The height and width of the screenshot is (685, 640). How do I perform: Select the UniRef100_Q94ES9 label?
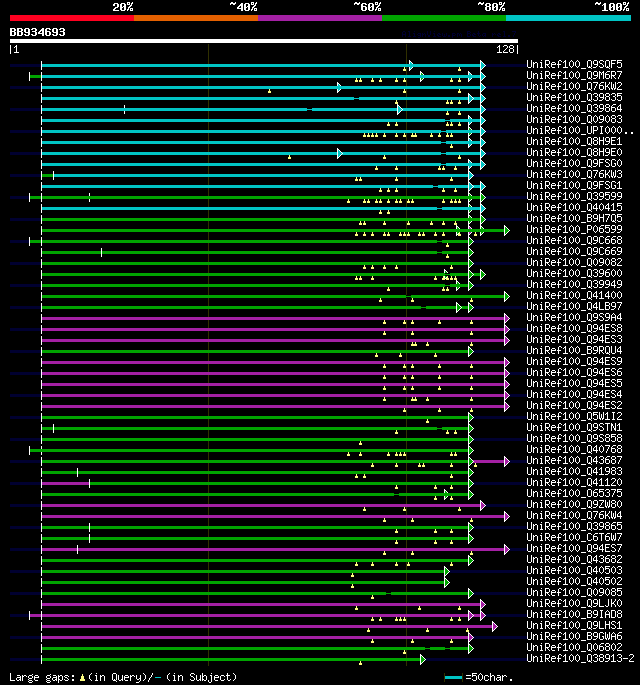pyautogui.click(x=574, y=361)
